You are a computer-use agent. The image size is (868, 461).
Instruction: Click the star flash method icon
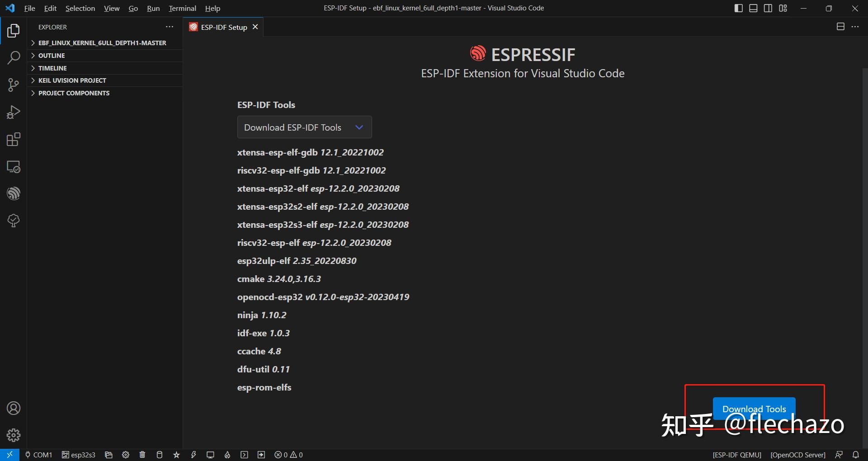176,455
